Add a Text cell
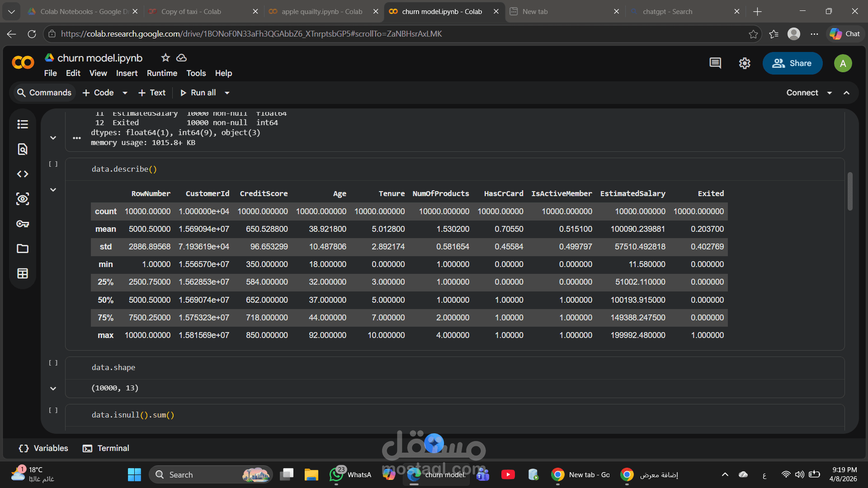The image size is (868, 488). [x=151, y=93]
